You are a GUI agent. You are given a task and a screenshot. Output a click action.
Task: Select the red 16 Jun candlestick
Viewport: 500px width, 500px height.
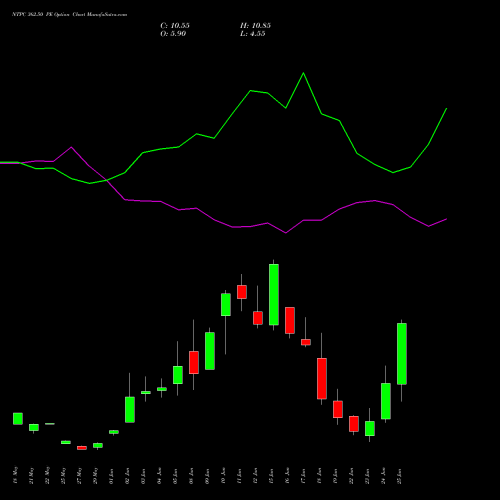tap(290, 320)
